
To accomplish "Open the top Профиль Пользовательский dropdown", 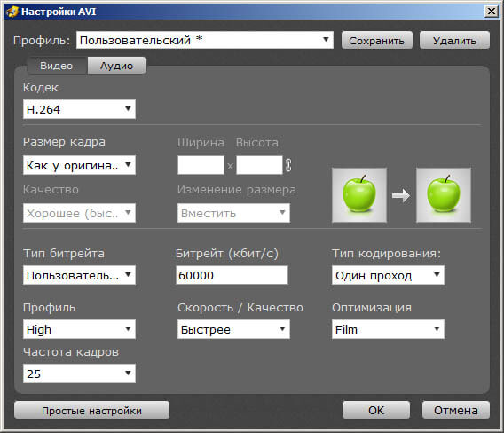I will pos(205,40).
